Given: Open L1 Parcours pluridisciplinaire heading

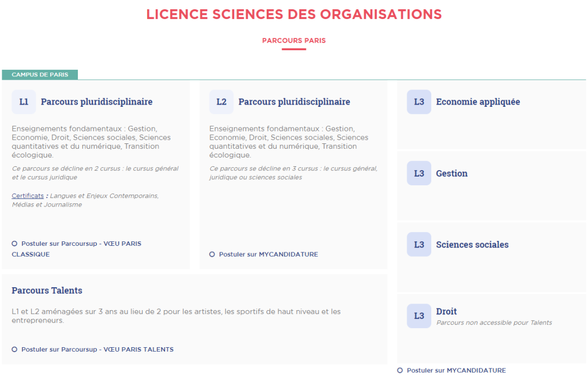Looking at the screenshot, I should pos(96,102).
